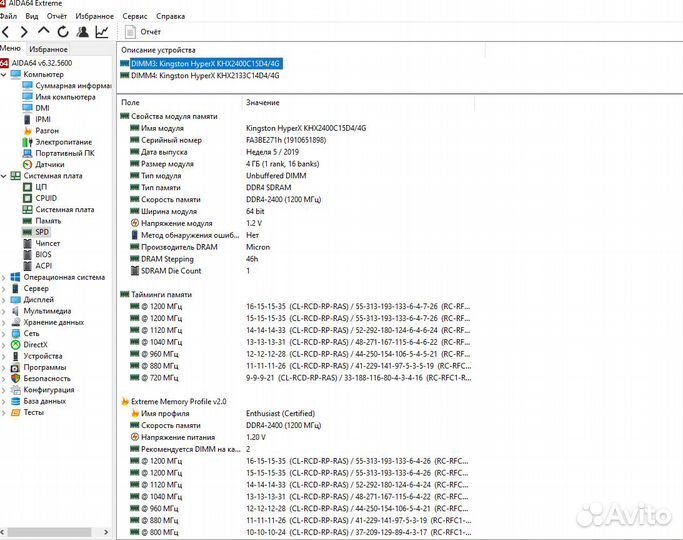Open the Вид menu

tap(32, 16)
